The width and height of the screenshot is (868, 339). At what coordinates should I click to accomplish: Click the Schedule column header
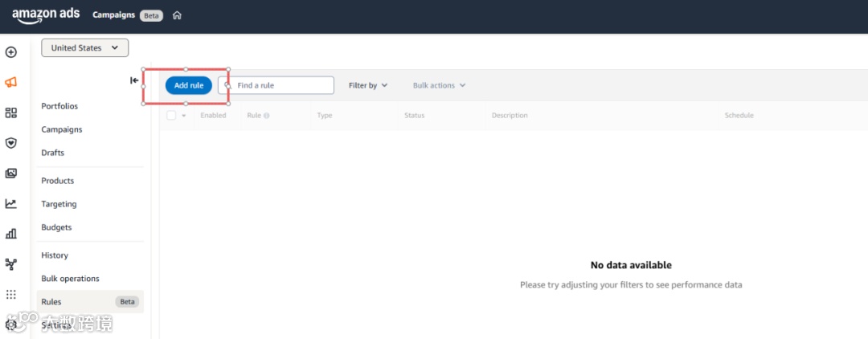pyautogui.click(x=739, y=116)
